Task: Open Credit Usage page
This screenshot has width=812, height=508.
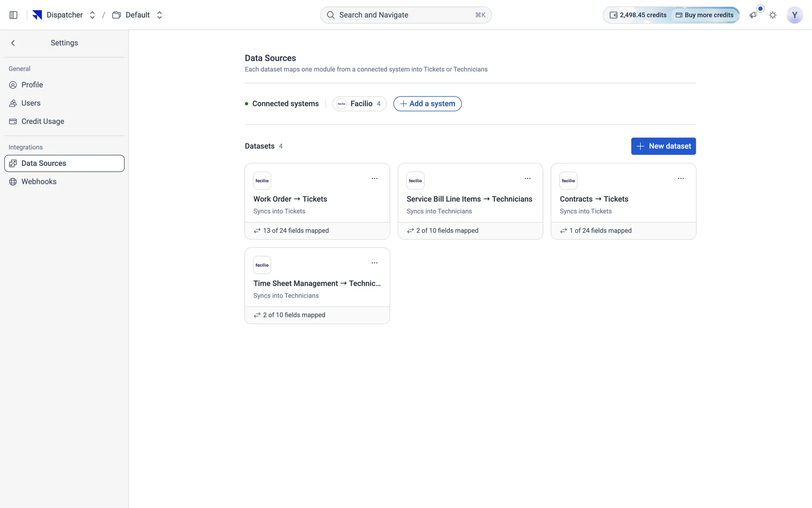Action: point(64,121)
